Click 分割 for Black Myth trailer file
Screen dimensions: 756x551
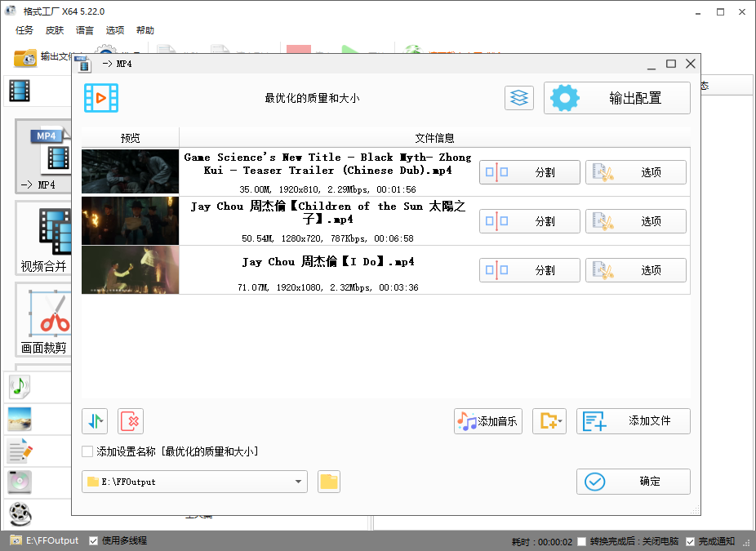tap(529, 172)
